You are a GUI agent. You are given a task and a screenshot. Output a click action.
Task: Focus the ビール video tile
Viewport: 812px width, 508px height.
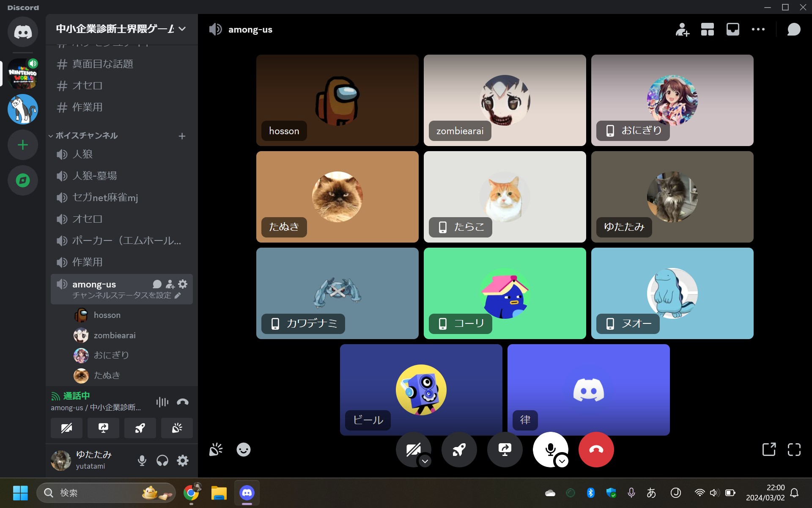421,390
